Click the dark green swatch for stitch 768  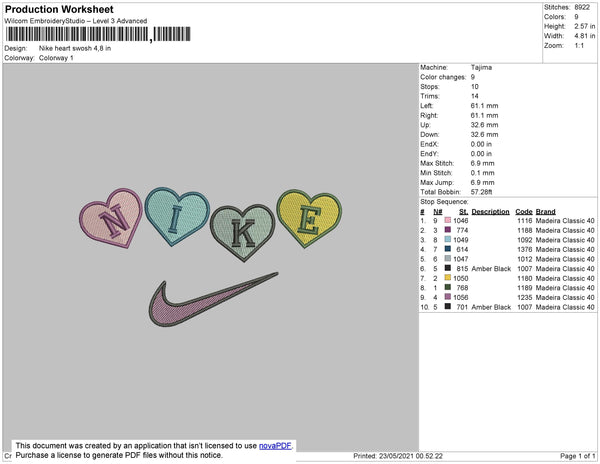point(447,287)
